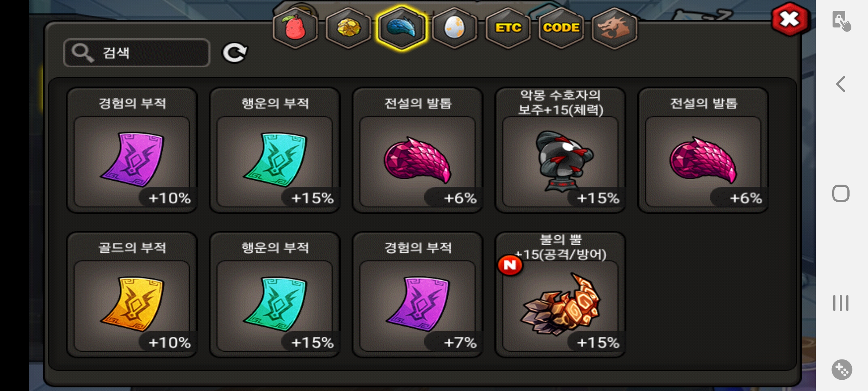This screenshot has height=391, width=868.
Task: Choose 악몽 수호자의 보주+15 orb item
Action: click(x=560, y=150)
